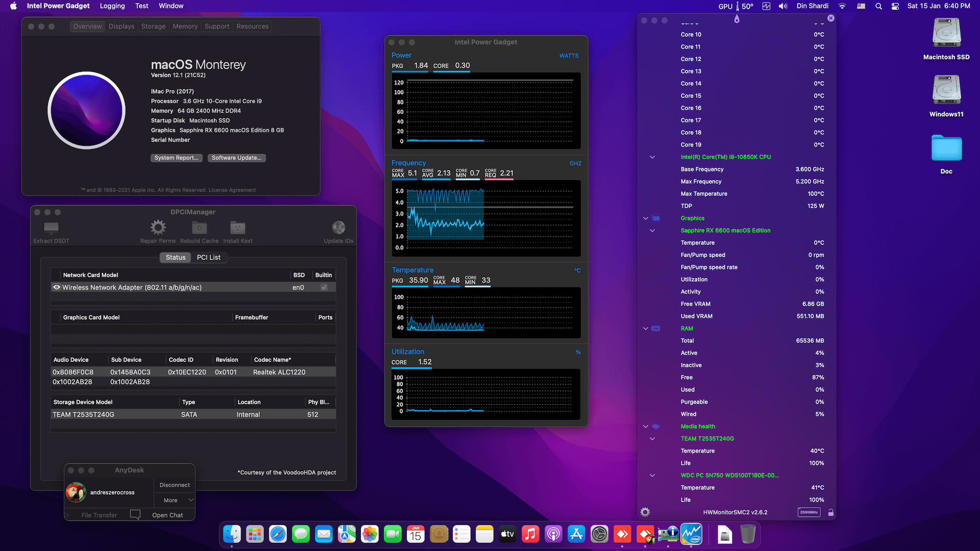Select the Repair Perms gear icon
The width and height of the screenshot is (980, 551).
158,227
